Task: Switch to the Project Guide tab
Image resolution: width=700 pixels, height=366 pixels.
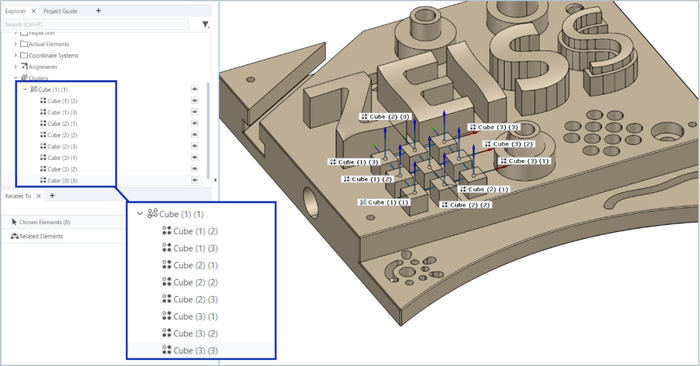Action: (x=60, y=11)
